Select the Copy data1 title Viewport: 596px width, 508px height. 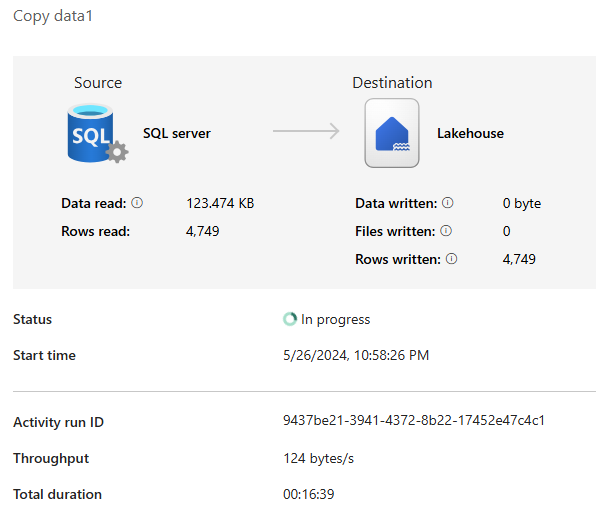53,16
